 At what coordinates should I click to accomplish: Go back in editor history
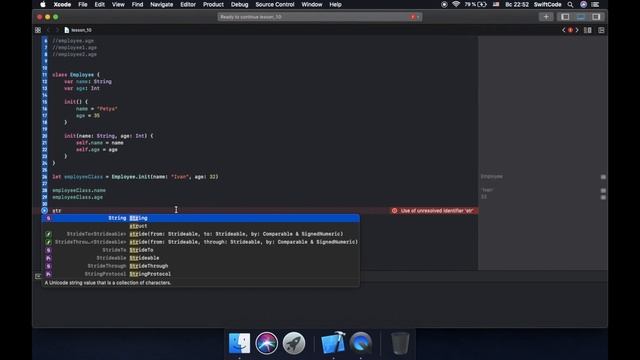(48, 30)
